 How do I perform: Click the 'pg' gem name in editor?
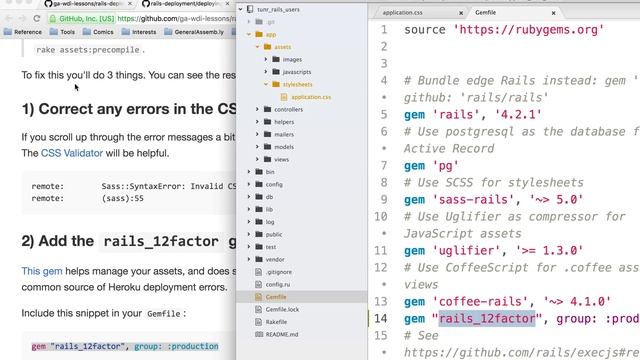pyautogui.click(x=445, y=166)
